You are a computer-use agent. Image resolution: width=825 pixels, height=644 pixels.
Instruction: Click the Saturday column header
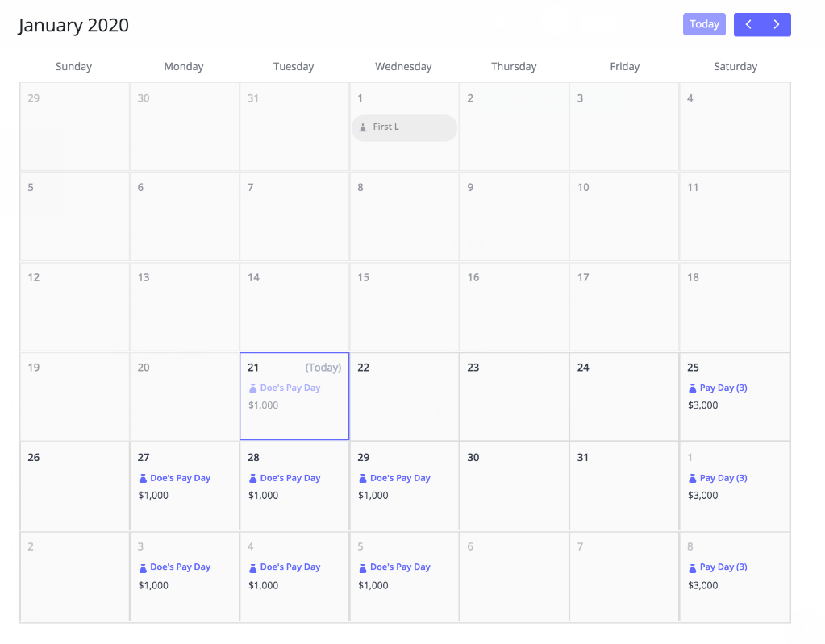tap(735, 67)
